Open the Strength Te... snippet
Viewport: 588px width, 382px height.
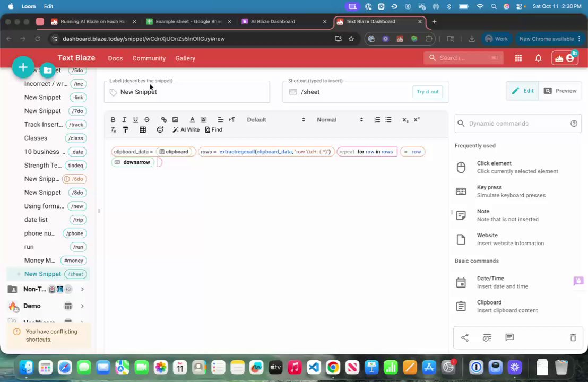48,166
